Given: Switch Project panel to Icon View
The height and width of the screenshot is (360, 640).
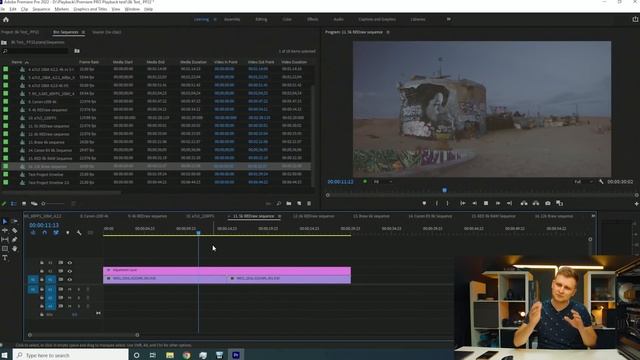Looking at the screenshot, I should pyautogui.click(x=24, y=203).
